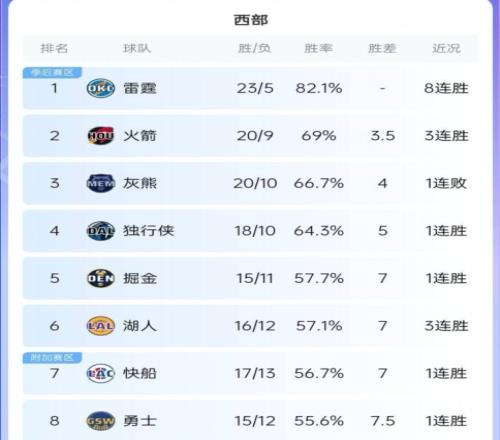Sort by the 胜率 column header
Image resolution: width=500 pixels, height=440 pixels.
319,48
